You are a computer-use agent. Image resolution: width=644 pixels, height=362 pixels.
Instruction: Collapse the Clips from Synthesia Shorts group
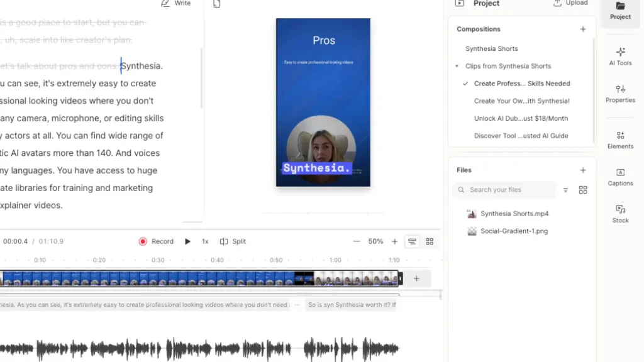(x=456, y=66)
